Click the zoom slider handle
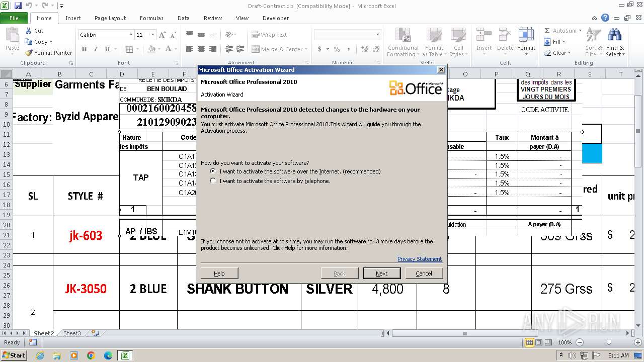The image size is (644, 362). [609, 342]
